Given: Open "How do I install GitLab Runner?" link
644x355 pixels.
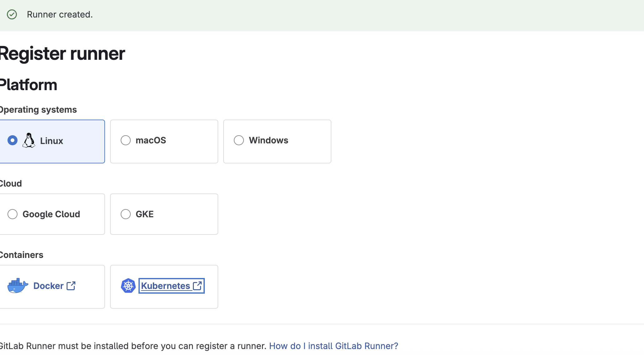Looking at the screenshot, I should [x=334, y=346].
